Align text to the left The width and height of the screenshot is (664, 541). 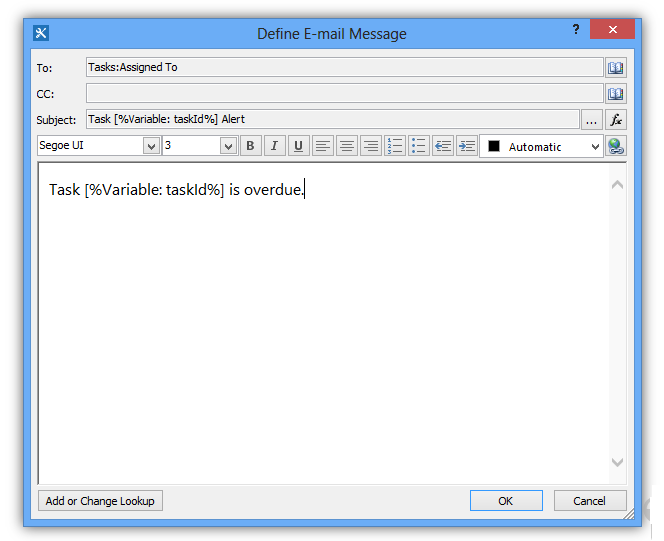pos(323,146)
